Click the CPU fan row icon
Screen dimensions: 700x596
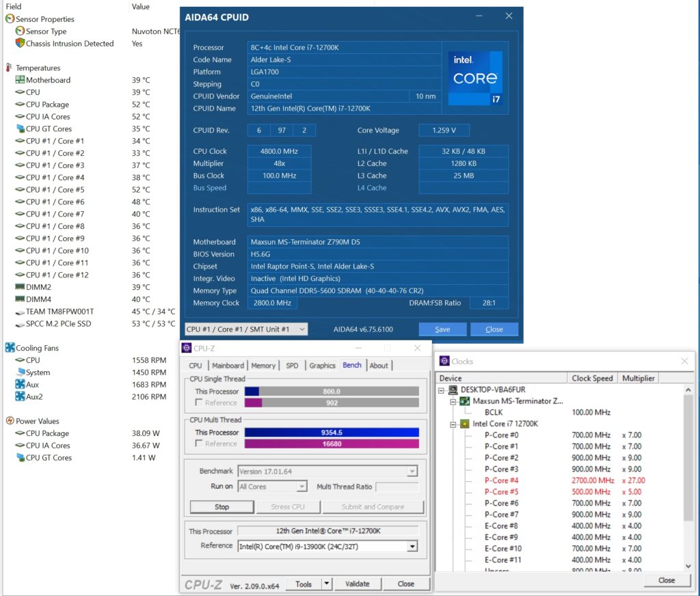(20, 360)
